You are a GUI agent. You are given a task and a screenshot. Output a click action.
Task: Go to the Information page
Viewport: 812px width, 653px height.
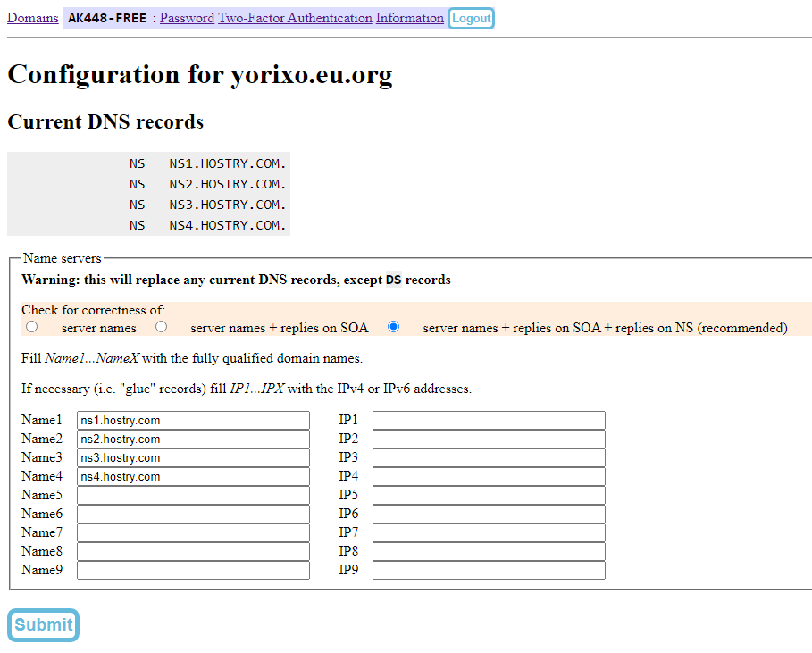409,18
